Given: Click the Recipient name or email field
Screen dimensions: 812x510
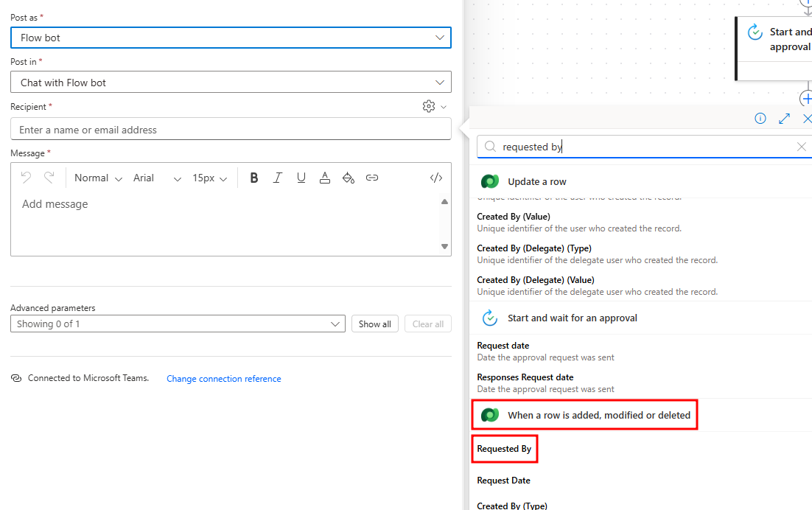Looking at the screenshot, I should (231, 129).
